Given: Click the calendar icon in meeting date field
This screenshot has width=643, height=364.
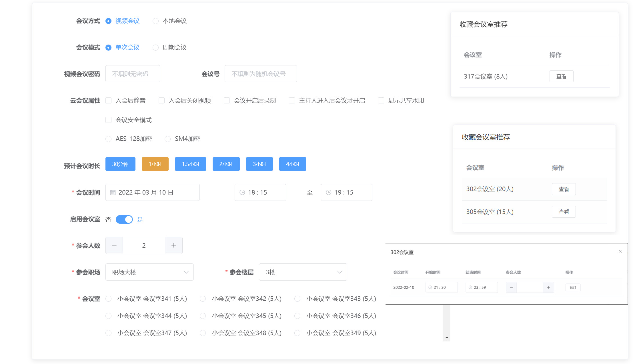Looking at the screenshot, I should click(x=113, y=192).
